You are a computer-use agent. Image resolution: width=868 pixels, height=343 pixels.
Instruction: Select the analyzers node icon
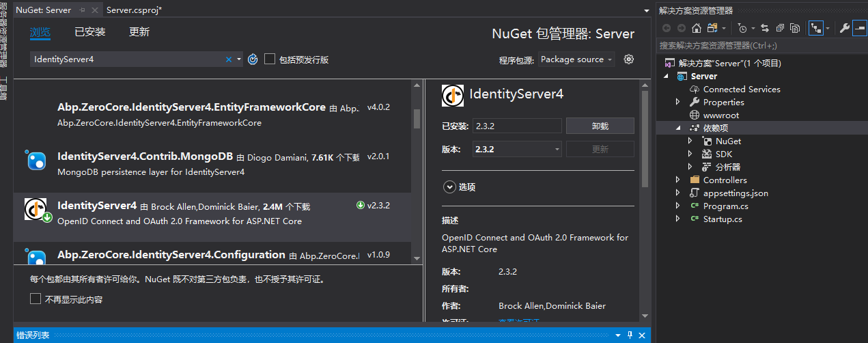[x=707, y=167]
